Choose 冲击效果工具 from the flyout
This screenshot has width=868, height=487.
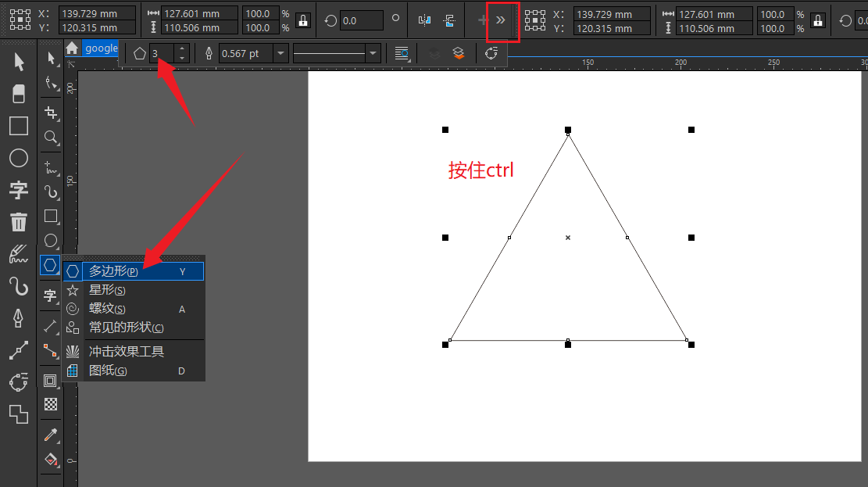pyautogui.click(x=134, y=351)
